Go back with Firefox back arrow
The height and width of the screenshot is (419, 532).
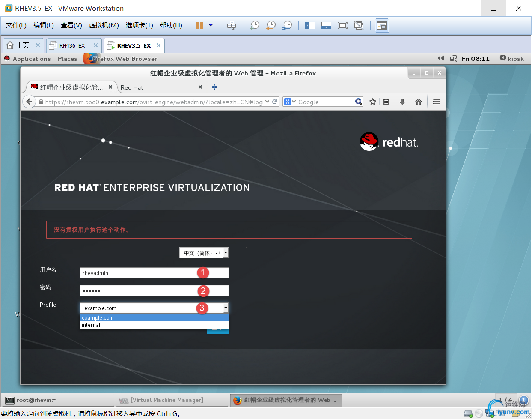click(x=29, y=102)
